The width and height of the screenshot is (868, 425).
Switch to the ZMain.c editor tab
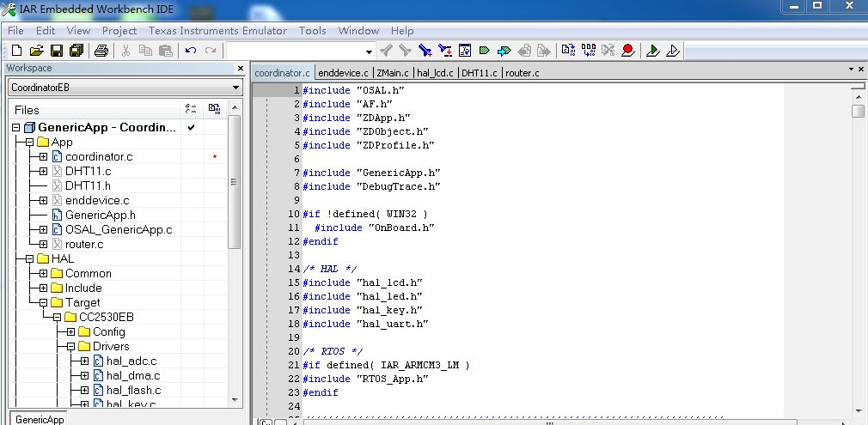(394, 73)
